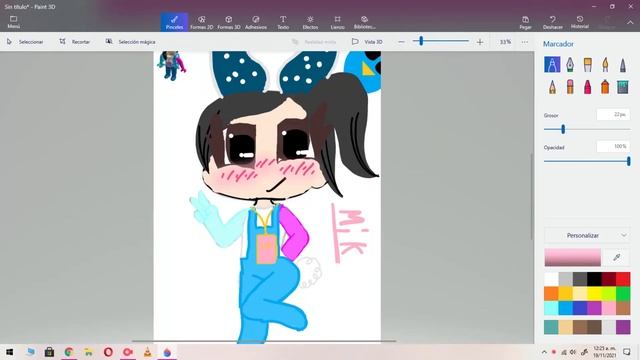This screenshot has height=360, width=640.
Task: Pick the pure yellow color swatch
Action: 594,293
